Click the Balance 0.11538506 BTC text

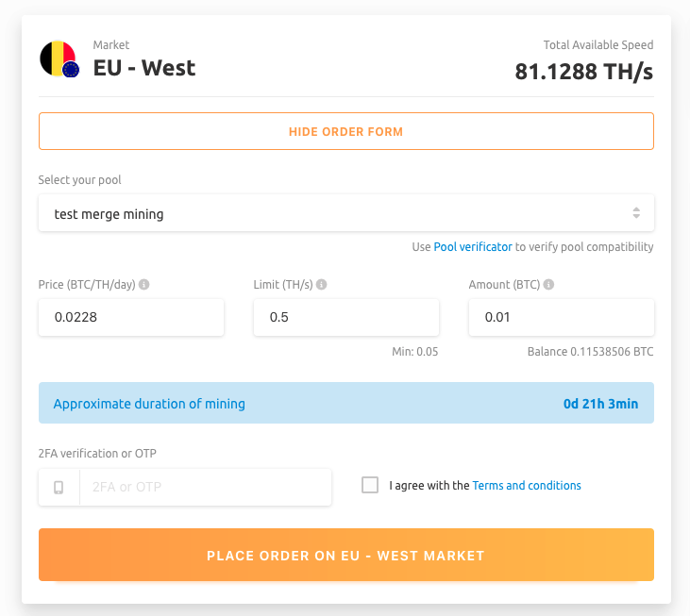tap(590, 352)
